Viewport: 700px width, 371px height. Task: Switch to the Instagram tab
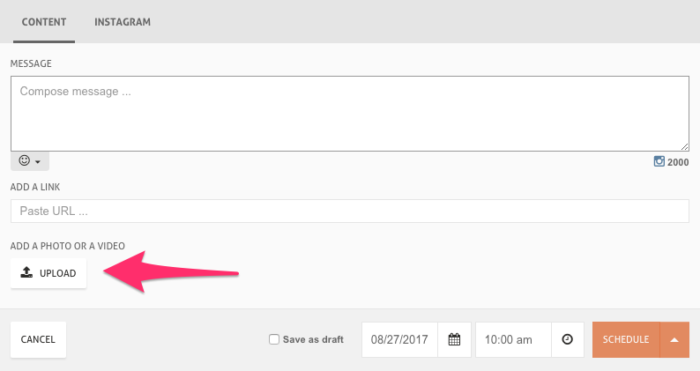point(122,22)
